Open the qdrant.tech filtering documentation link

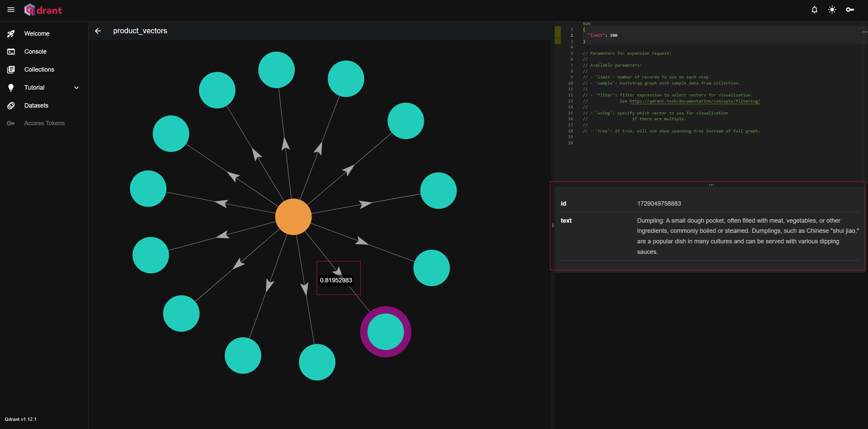point(695,101)
